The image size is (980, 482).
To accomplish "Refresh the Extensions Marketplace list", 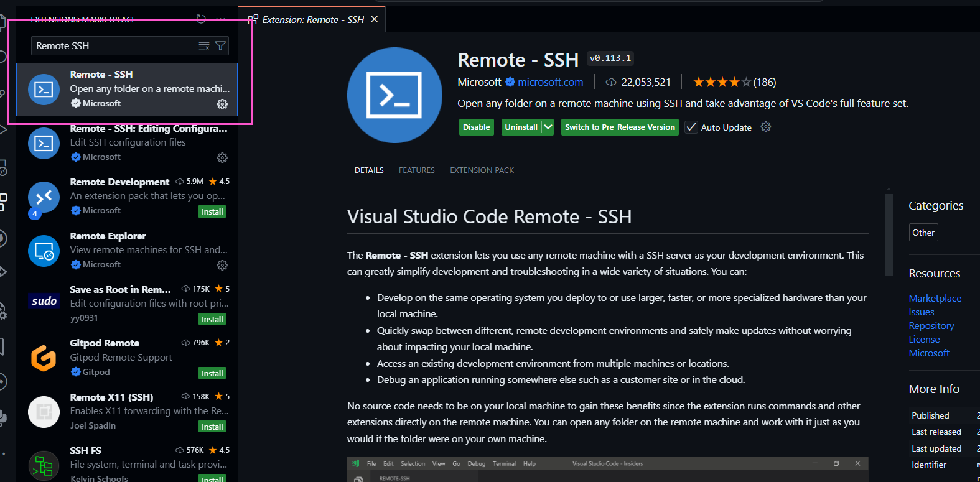I will (201, 19).
